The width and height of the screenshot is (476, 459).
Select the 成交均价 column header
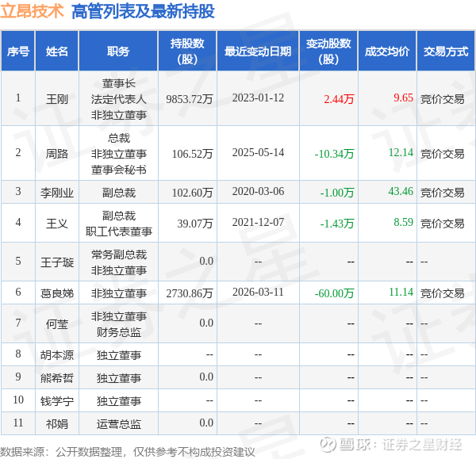387,52
